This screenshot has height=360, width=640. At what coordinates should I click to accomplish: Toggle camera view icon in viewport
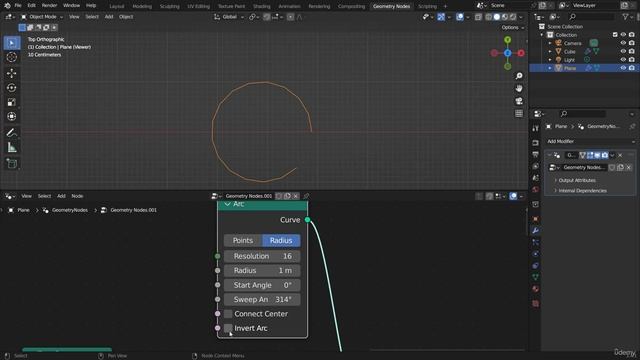coord(519,101)
